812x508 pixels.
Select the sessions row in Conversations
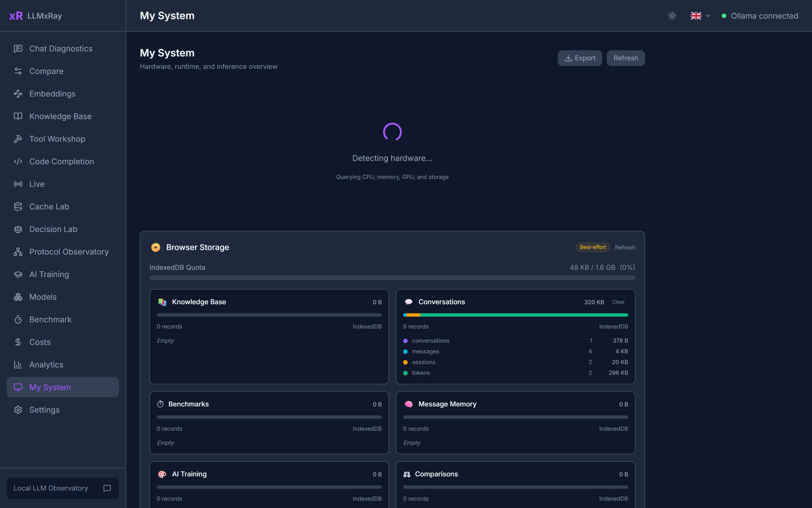coord(515,362)
